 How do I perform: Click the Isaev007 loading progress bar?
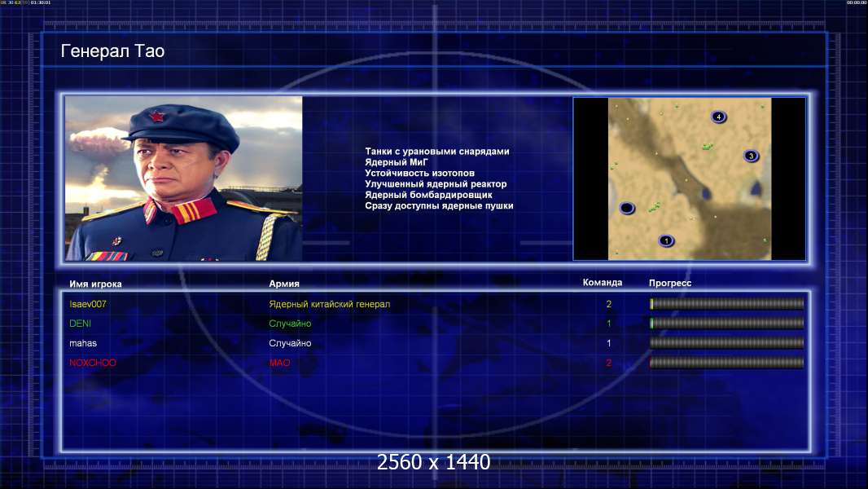point(727,303)
